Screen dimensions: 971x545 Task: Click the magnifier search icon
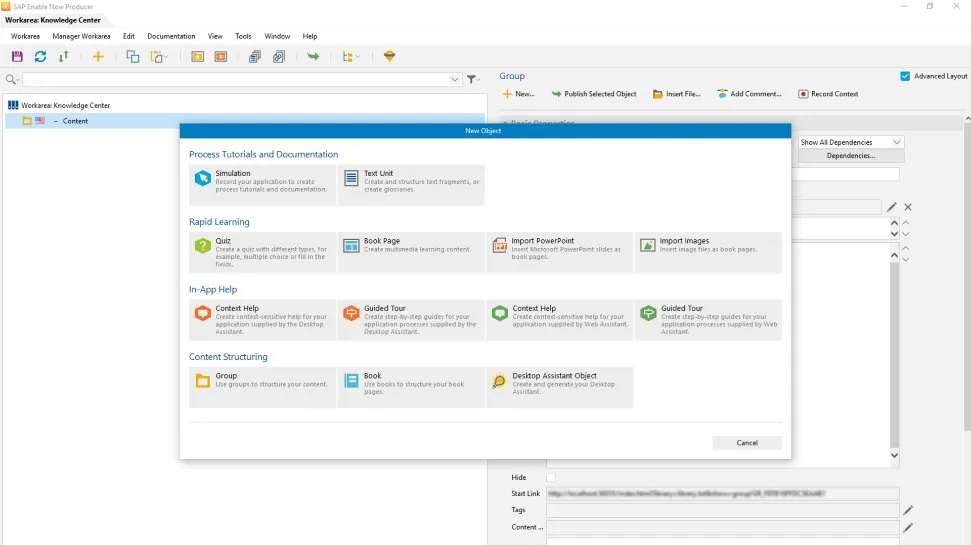[x=11, y=79]
